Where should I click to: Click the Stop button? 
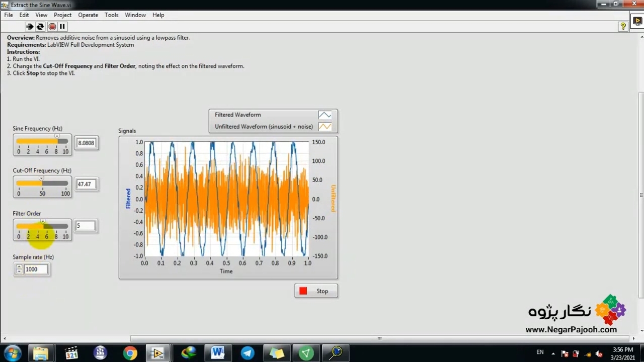pyautogui.click(x=316, y=291)
